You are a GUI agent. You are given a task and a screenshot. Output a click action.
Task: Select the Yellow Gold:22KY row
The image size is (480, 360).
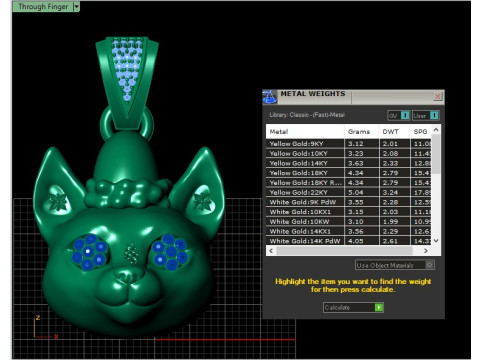[349, 192]
